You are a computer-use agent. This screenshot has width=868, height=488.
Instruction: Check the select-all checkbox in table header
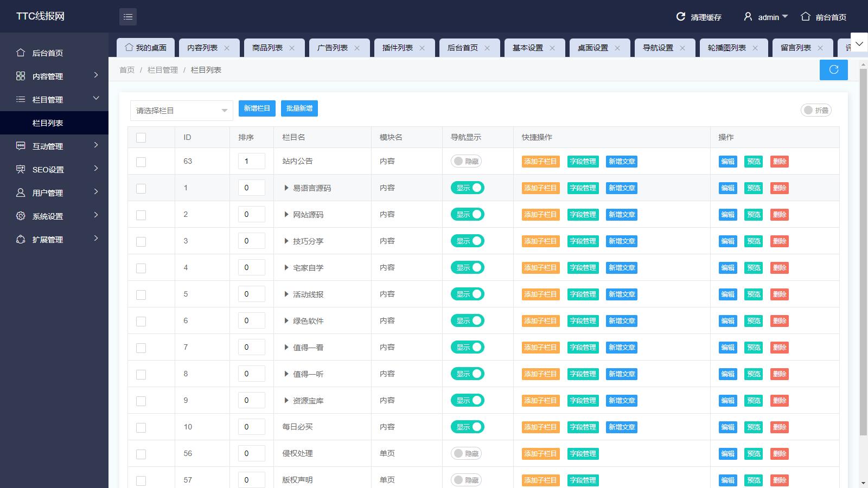point(141,138)
